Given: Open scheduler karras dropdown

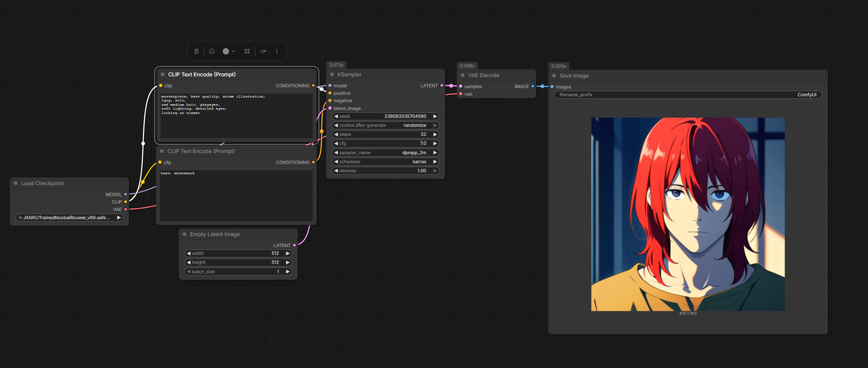Looking at the screenshot, I should [385, 162].
